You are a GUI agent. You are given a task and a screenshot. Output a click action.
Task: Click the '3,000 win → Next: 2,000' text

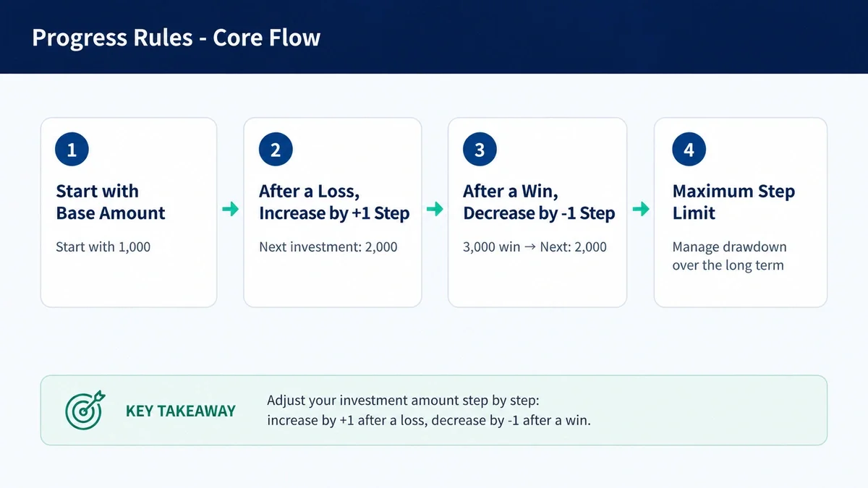(535, 247)
